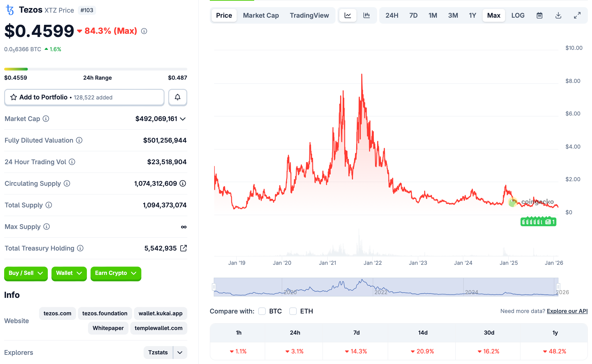Screen dimensions: 592x364
Task: Click the Tezos logo
Action: [x=10, y=10]
